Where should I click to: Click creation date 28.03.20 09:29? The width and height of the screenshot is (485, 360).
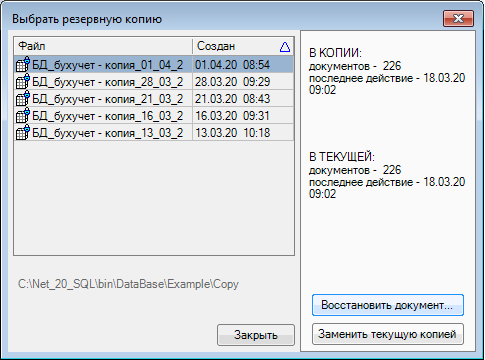(x=232, y=82)
